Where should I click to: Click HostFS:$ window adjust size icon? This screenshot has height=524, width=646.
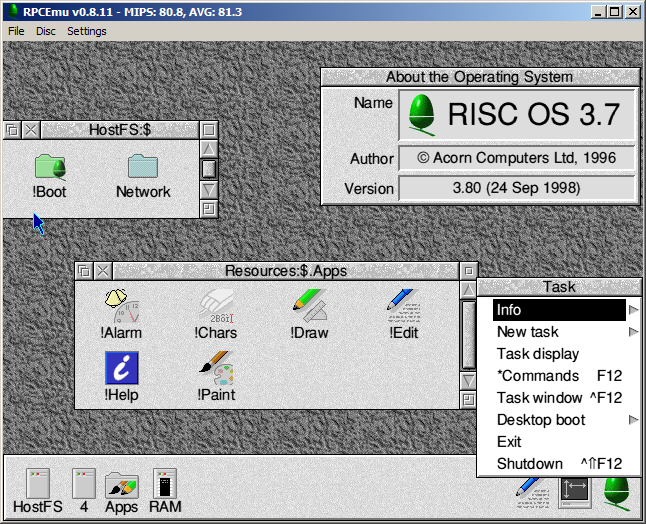pos(209,209)
